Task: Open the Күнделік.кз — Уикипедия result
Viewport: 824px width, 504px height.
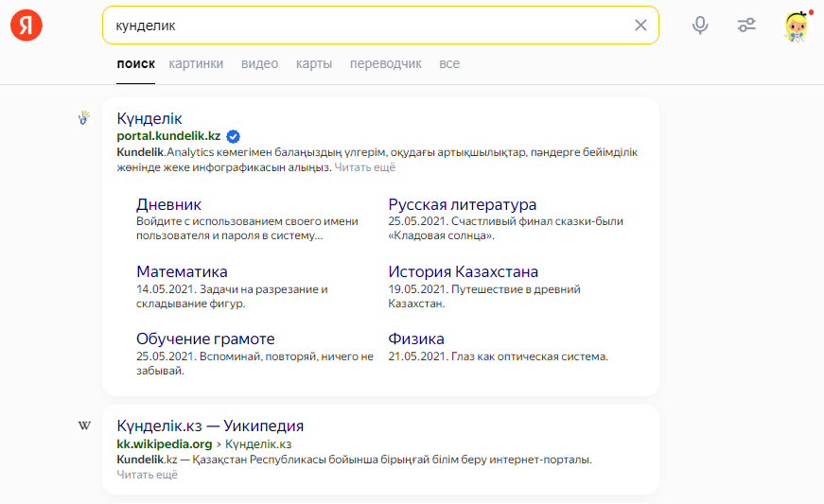Action: click(x=210, y=426)
